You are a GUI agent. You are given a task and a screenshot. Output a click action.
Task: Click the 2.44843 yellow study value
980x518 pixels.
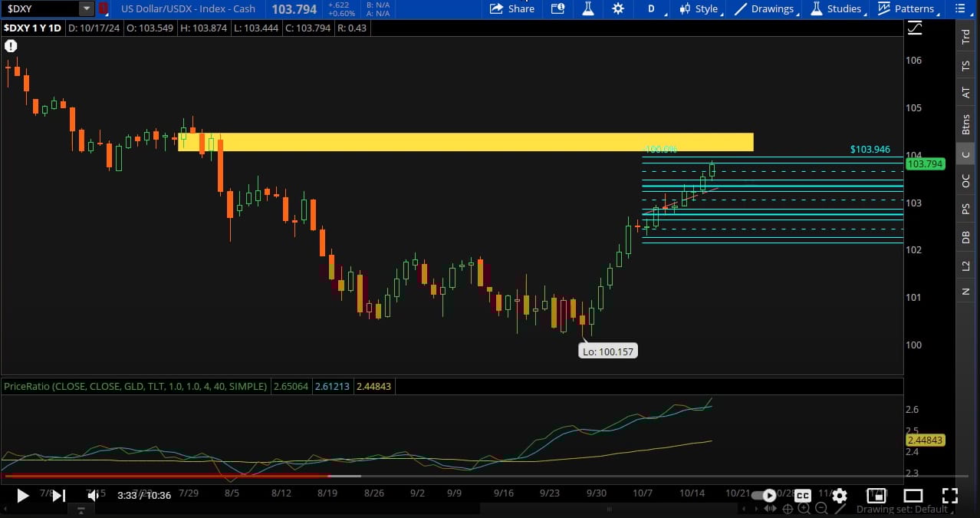click(x=373, y=386)
